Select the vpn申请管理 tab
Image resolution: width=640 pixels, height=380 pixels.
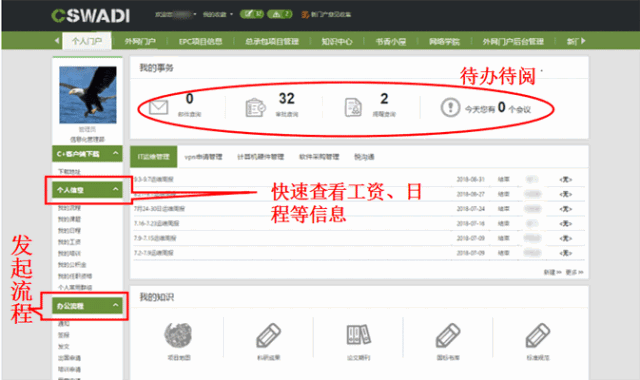(x=203, y=157)
